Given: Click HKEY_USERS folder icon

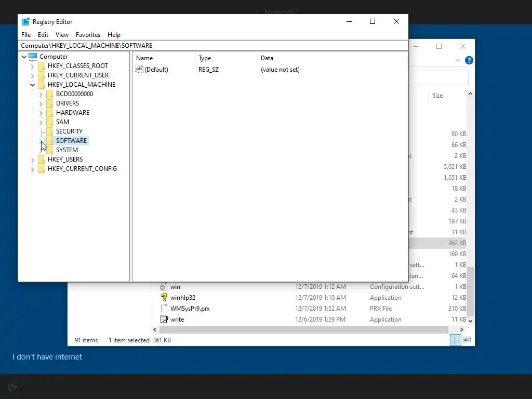Looking at the screenshot, I should coord(42,159).
